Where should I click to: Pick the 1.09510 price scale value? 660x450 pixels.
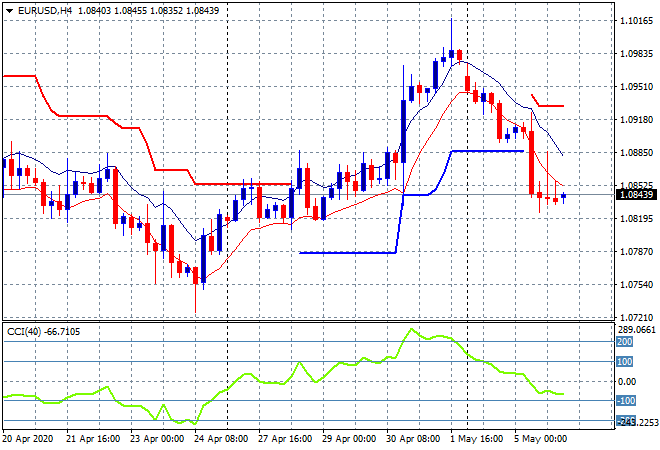tap(636, 86)
